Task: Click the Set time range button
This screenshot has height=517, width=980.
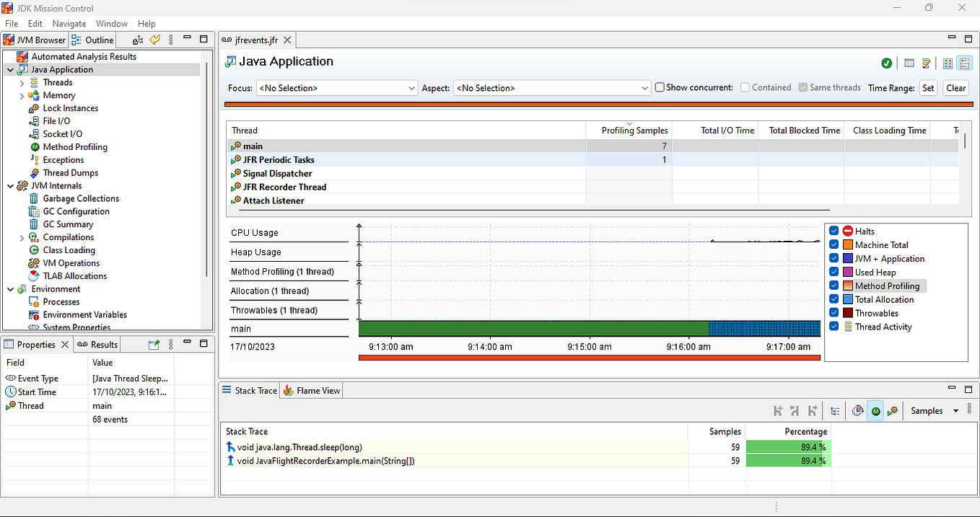Action: coord(928,87)
